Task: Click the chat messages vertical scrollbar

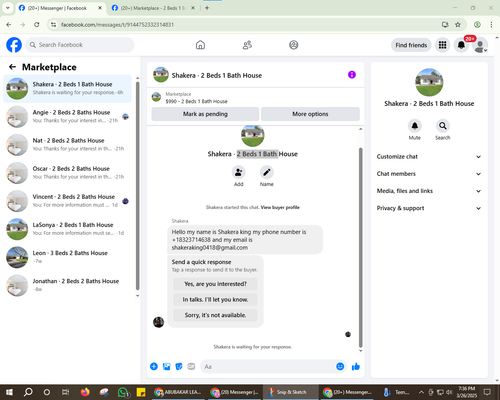Action: (x=360, y=247)
